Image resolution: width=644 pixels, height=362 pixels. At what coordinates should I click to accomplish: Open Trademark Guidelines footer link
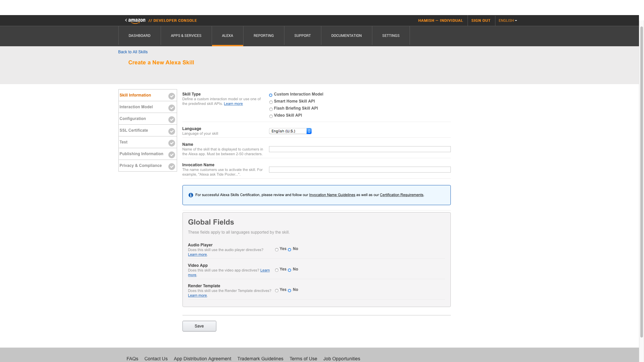260,359
